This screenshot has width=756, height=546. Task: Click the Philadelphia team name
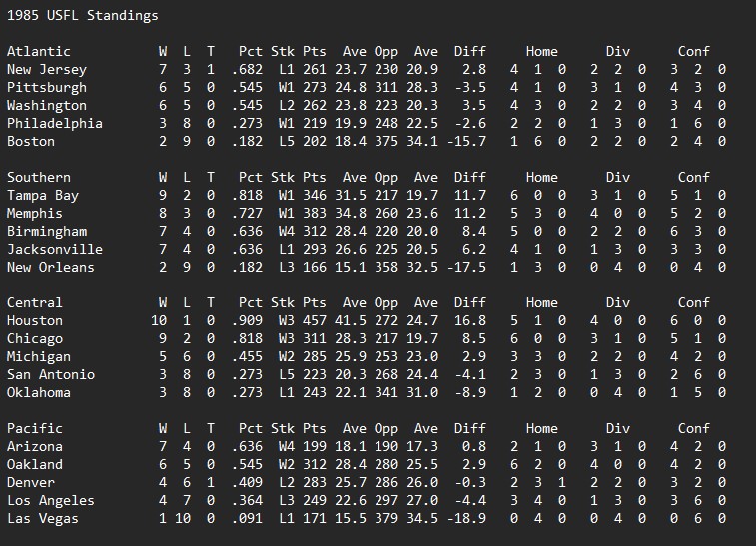click(x=54, y=123)
